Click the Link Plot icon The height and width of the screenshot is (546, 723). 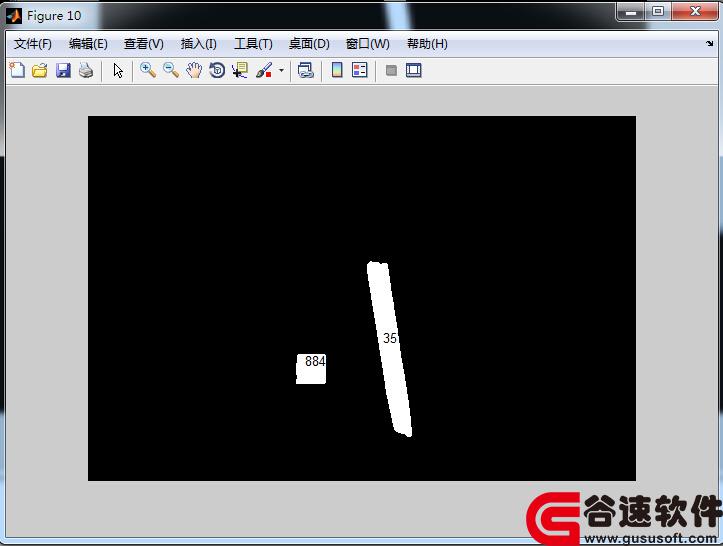click(x=305, y=70)
